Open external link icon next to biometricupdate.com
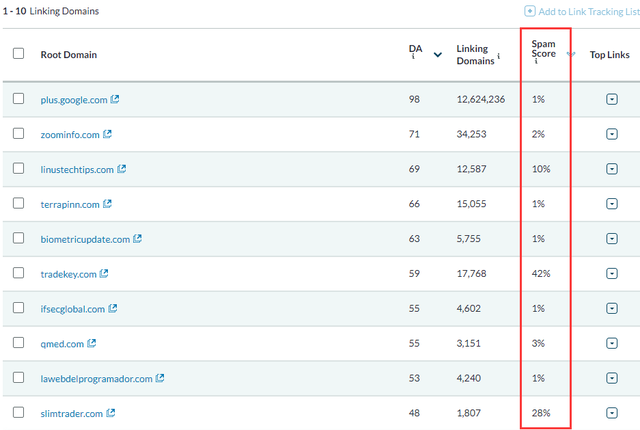The height and width of the screenshot is (430, 640). [138, 238]
